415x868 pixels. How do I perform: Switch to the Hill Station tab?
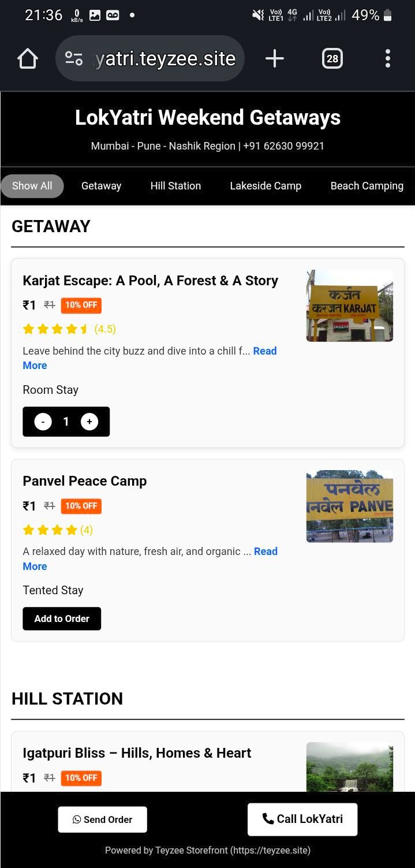coord(175,186)
